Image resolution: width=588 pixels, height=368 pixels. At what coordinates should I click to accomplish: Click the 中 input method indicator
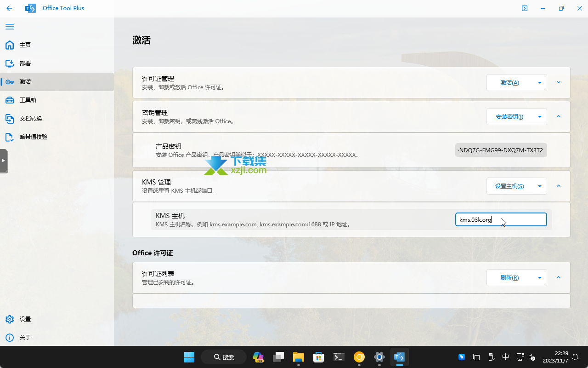tap(505, 357)
